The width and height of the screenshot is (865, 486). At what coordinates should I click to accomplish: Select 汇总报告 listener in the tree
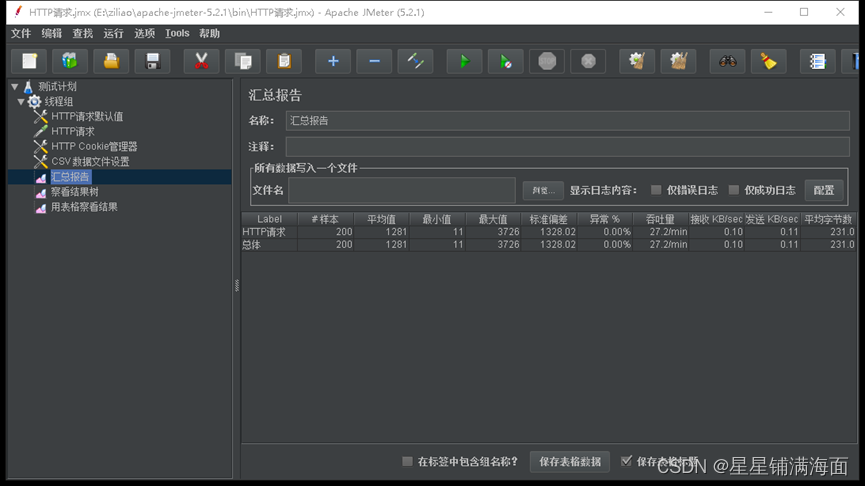click(70, 177)
